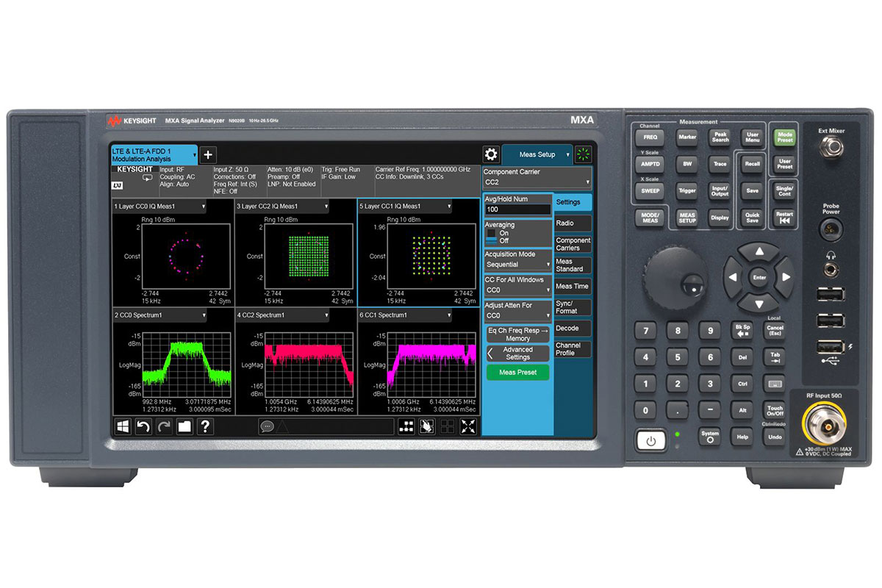Expand the Advanced Settings panel
Screen dimensions: 882x588
coord(517,354)
